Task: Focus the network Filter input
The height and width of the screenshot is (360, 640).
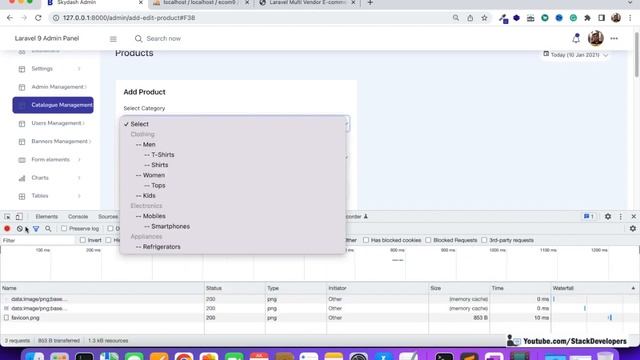Action: (x=38, y=240)
